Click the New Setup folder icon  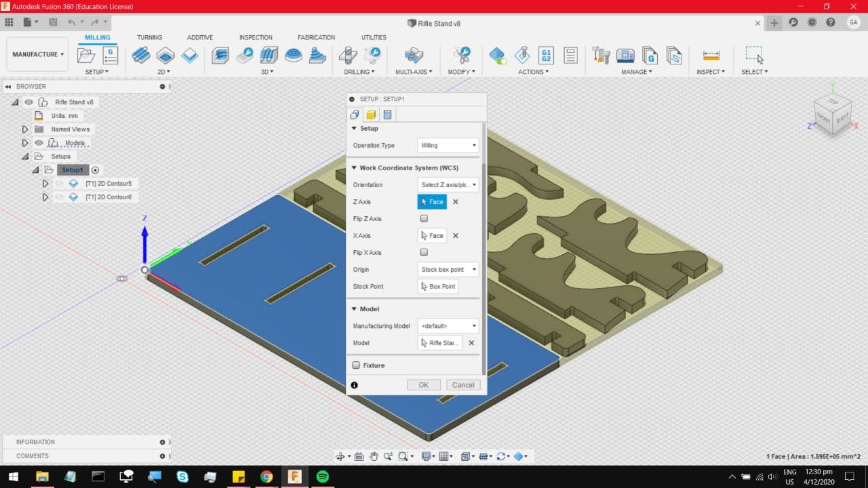[x=86, y=56]
